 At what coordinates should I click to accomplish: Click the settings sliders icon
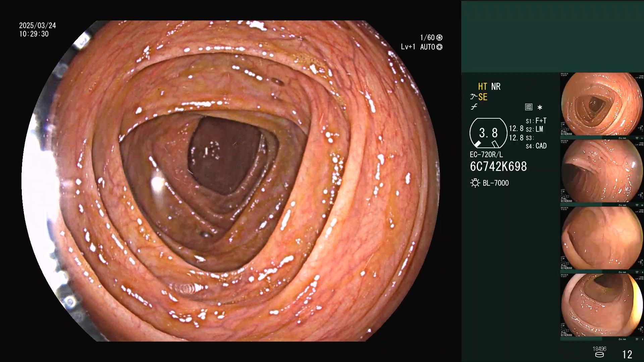[x=529, y=107]
